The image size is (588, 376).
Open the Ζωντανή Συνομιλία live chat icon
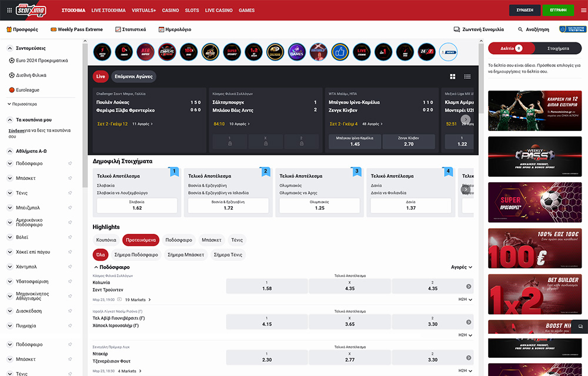[457, 29]
